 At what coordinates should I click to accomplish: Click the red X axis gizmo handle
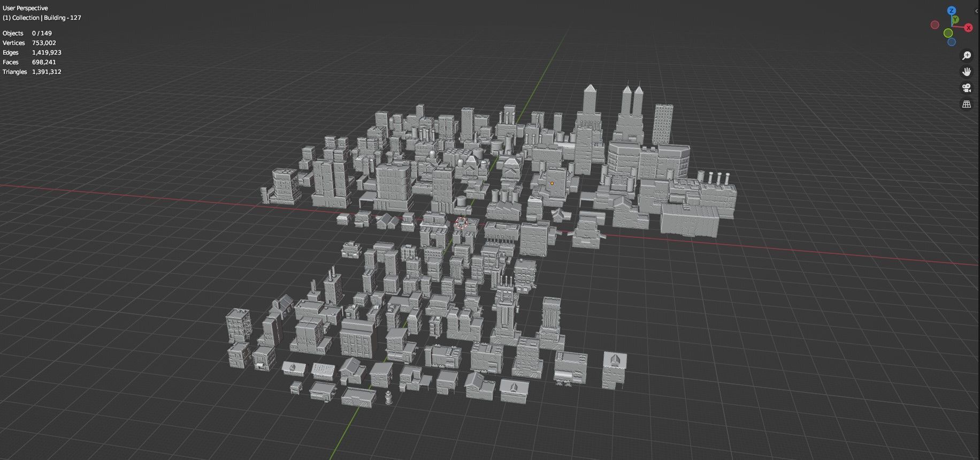[x=968, y=28]
